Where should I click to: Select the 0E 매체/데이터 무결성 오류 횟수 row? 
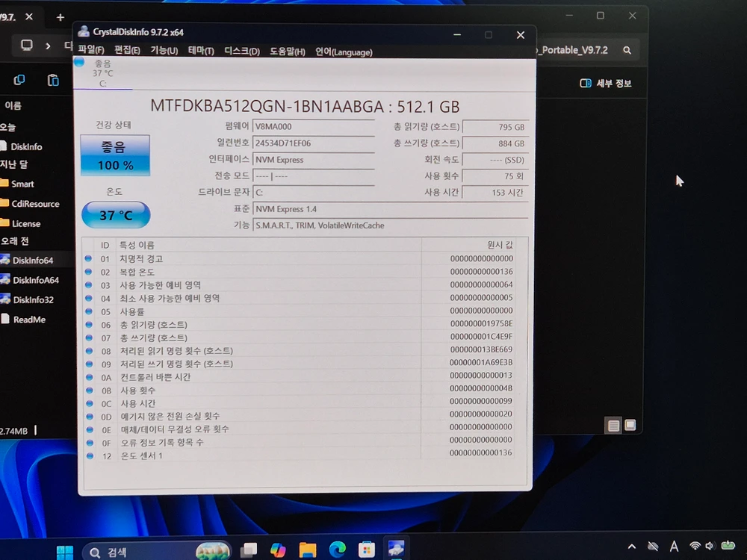tap(300, 429)
